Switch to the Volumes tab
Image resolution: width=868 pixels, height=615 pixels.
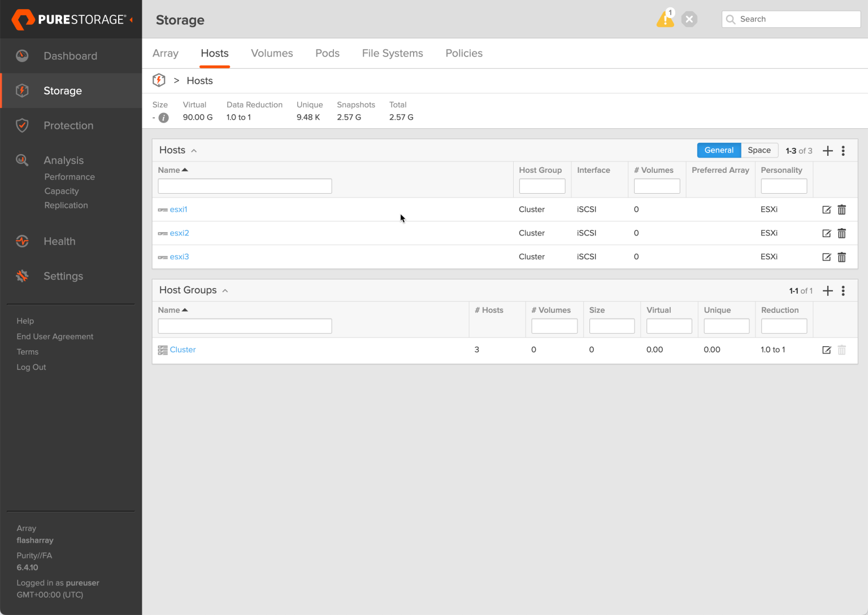(272, 53)
